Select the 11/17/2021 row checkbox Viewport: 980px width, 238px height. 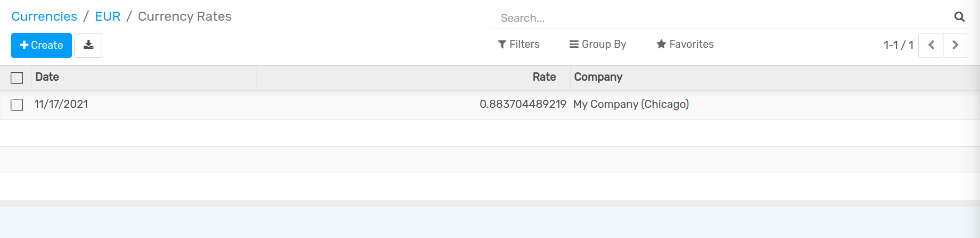tap(17, 105)
